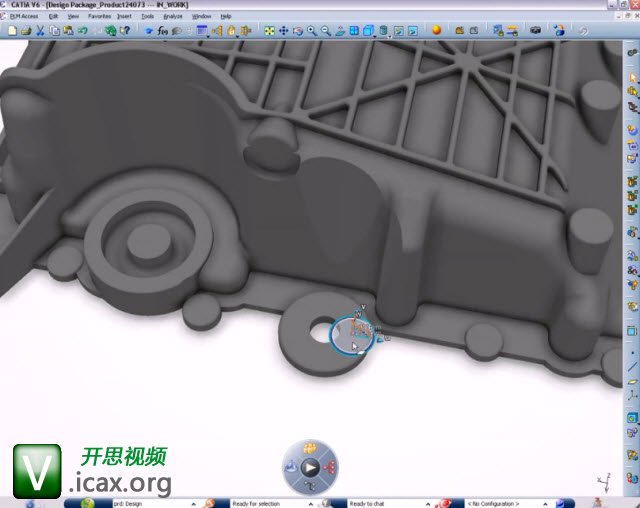The width and height of the screenshot is (640, 508).
Task: Click center play button of compass
Action: tap(310, 467)
